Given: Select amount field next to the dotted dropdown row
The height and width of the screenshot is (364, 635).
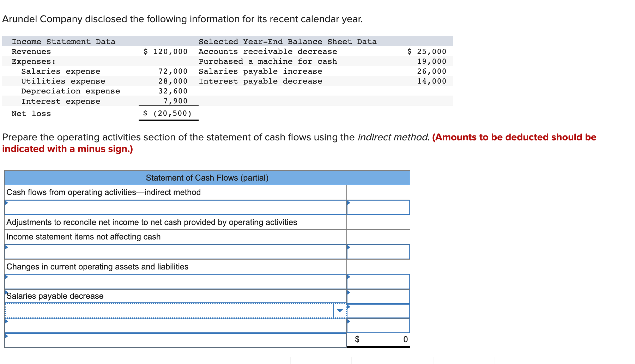Looking at the screenshot, I should point(378,311).
